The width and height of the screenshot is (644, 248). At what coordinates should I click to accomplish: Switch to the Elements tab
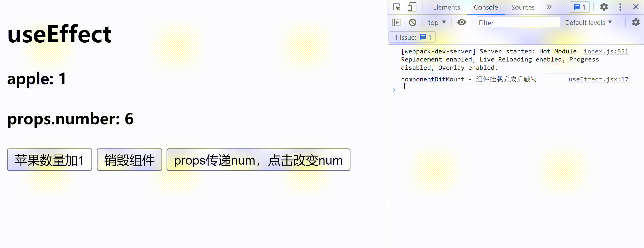[446, 7]
